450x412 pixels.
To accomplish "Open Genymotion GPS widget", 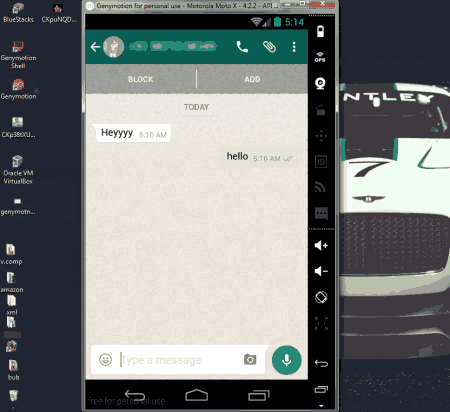I will click(320, 57).
